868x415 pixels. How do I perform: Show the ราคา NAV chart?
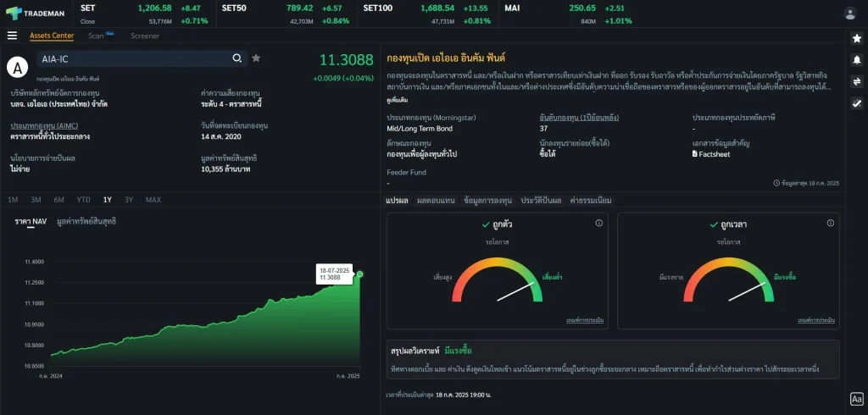[31, 222]
